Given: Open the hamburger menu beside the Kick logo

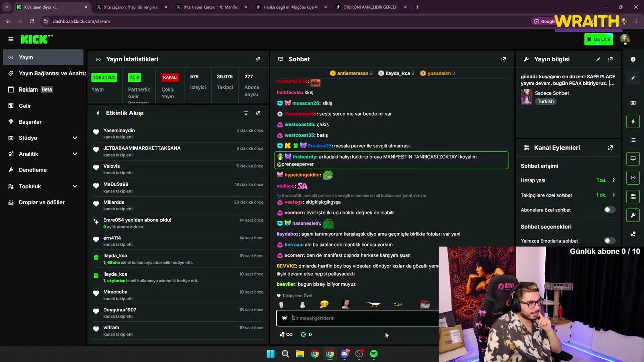Looking at the screenshot, I should coord(11,39).
